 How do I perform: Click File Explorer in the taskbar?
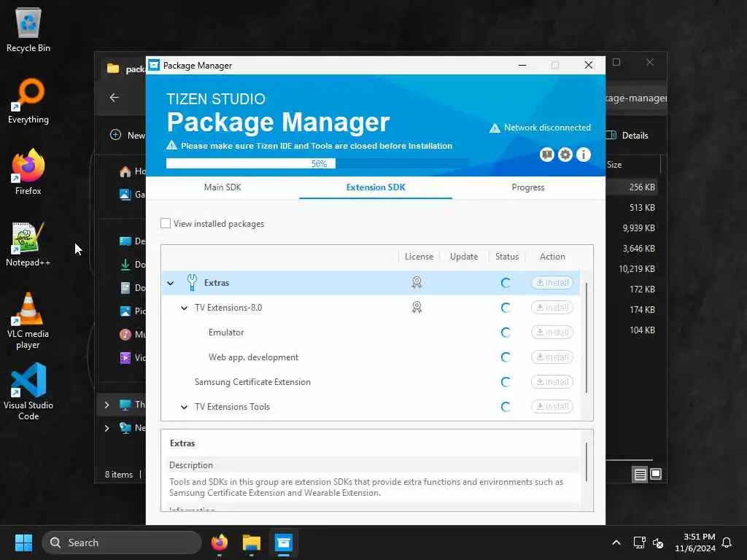click(x=251, y=542)
